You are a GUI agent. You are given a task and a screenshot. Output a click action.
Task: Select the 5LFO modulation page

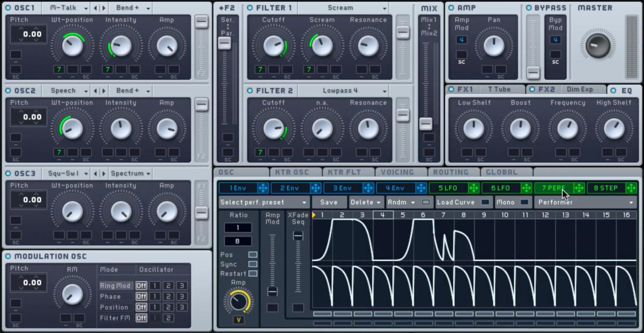point(448,188)
